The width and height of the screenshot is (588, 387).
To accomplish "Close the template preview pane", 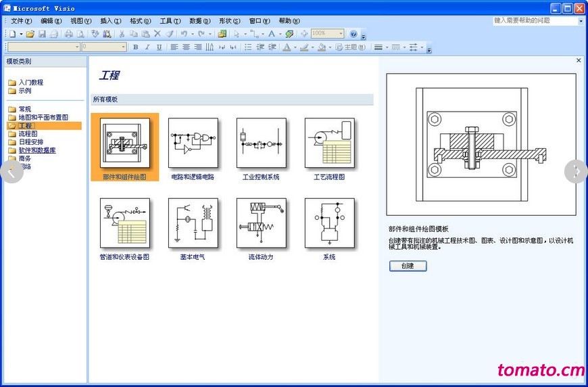I will (x=579, y=60).
